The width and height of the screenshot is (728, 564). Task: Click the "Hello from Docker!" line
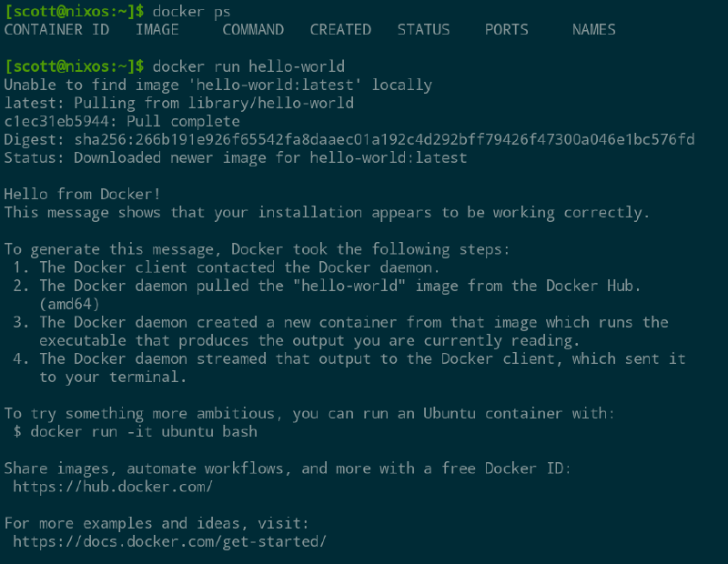[83, 194]
